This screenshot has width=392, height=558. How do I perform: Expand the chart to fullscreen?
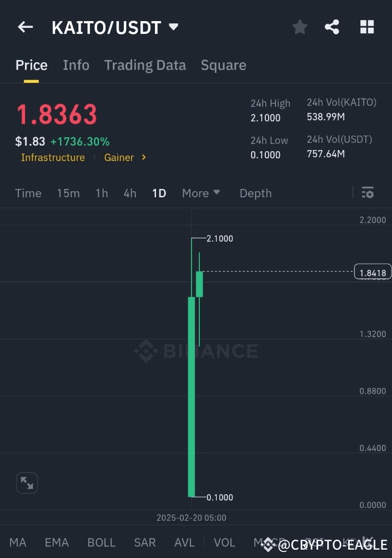(x=27, y=482)
